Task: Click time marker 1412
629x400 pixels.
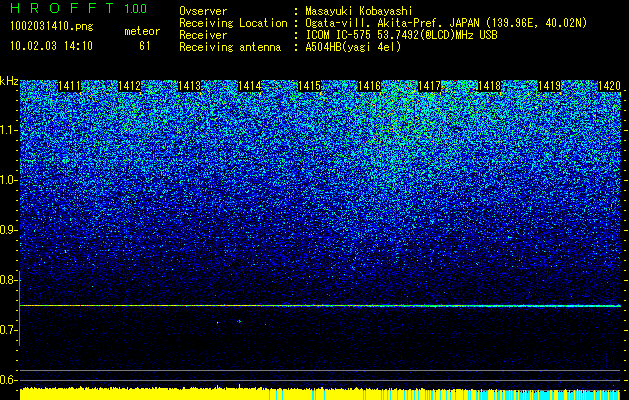Action: pos(130,86)
